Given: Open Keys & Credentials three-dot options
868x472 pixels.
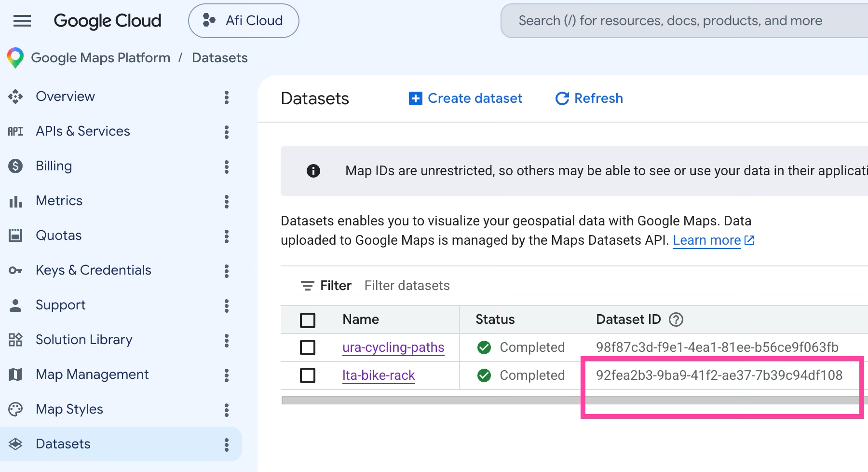Looking at the screenshot, I should pyautogui.click(x=227, y=271).
